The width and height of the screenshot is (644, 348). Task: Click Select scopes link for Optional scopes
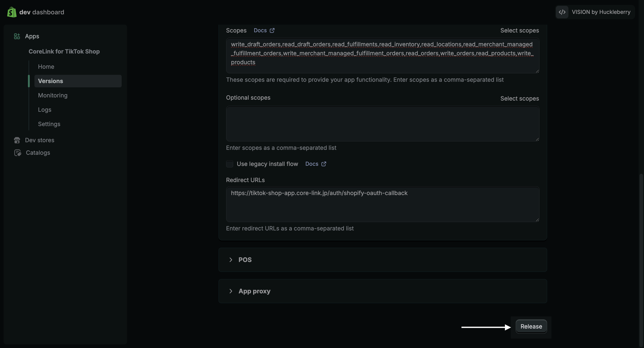pos(519,99)
